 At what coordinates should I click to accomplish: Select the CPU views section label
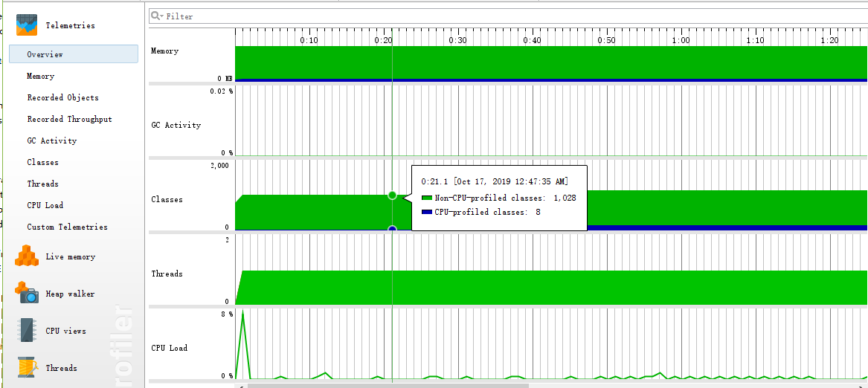coord(66,331)
